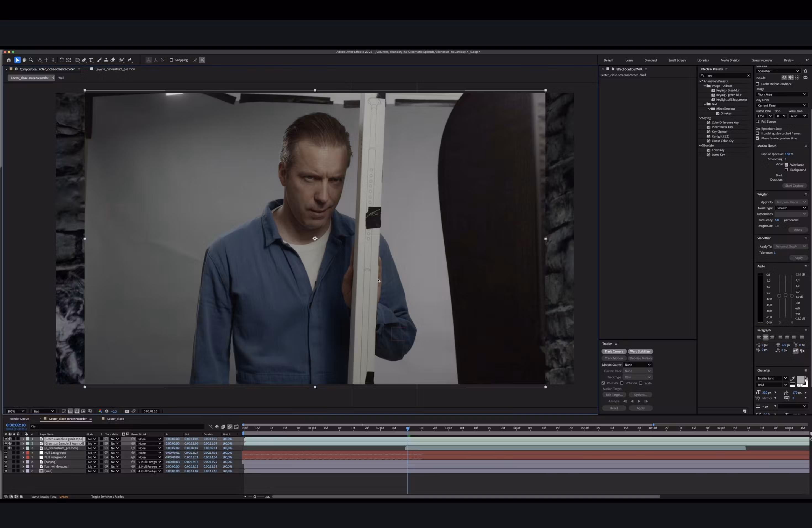The width and height of the screenshot is (812, 528).
Task: Enable 'If caching, play cached frames'
Action: (757, 133)
